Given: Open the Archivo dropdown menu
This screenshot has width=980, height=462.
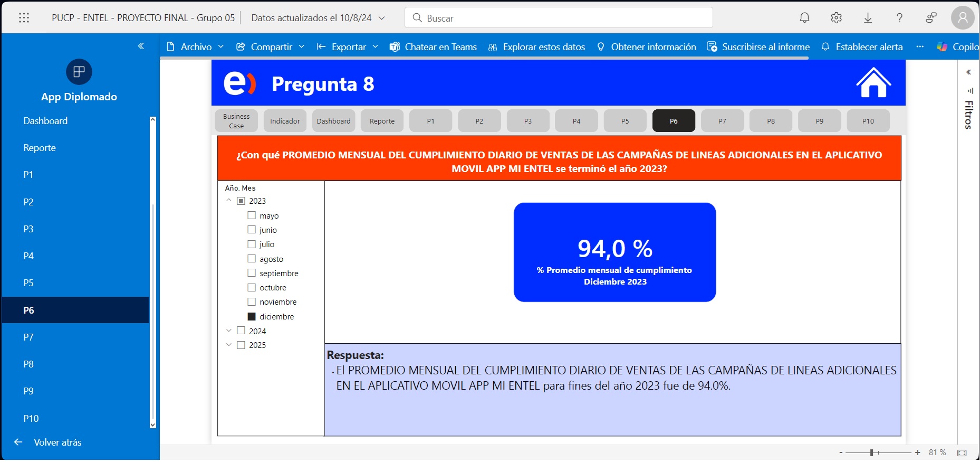Looking at the screenshot, I should click(x=195, y=46).
